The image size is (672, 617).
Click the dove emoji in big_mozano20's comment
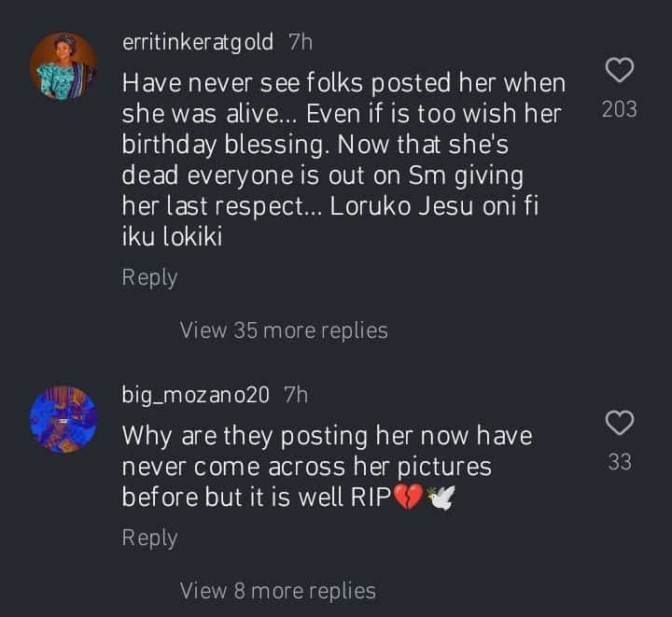click(x=440, y=498)
